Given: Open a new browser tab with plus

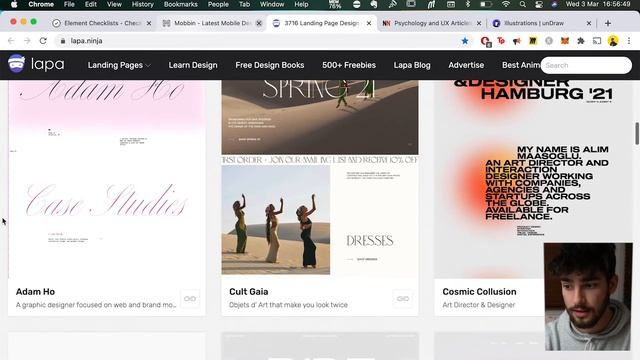Looking at the screenshot, I should pyautogui.click(x=608, y=23).
